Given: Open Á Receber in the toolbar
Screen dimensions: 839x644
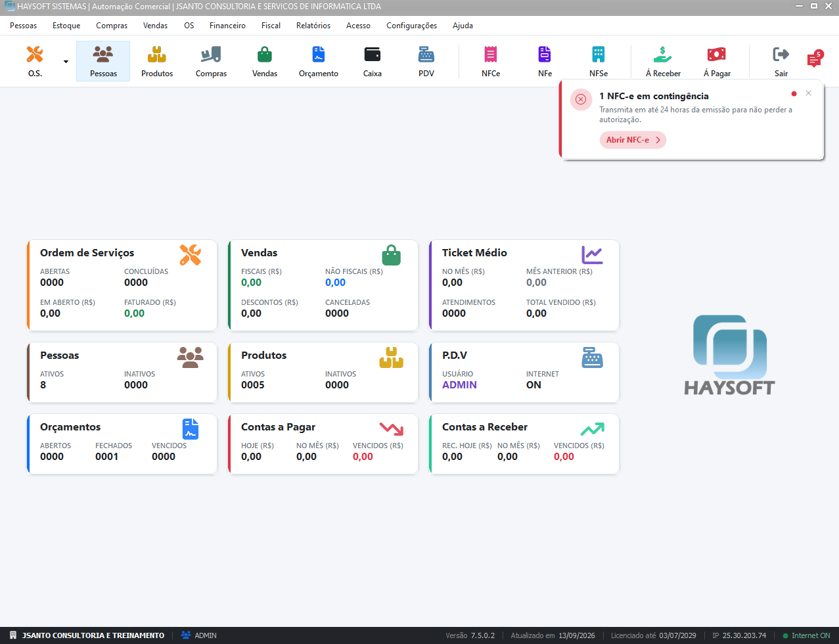Looking at the screenshot, I should 663,61.
